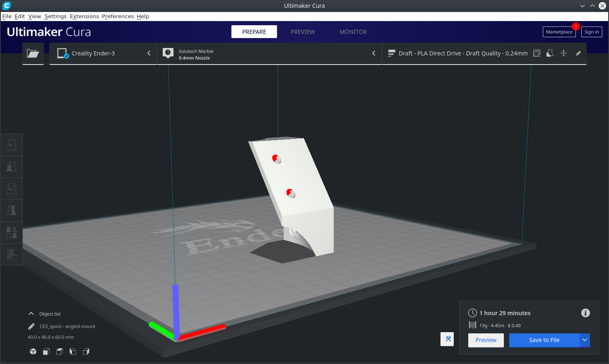The image size is (609, 364).
Task: Click the pencil icon beside CE3_spool object name
Action: [31, 326]
